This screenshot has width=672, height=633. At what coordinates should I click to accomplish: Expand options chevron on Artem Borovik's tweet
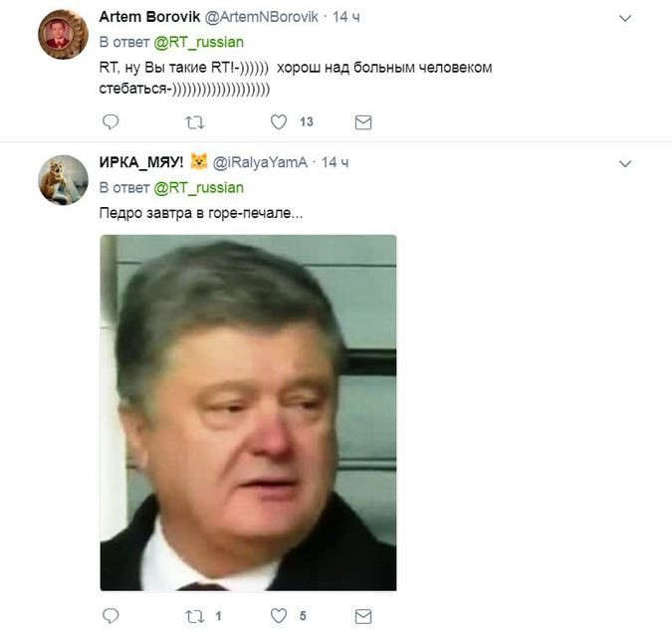coord(625,18)
